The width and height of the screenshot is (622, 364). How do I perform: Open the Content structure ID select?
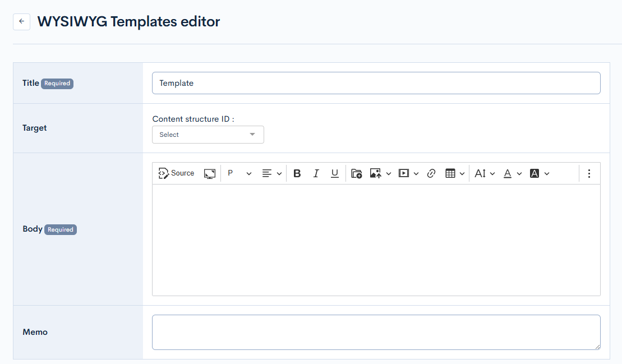[208, 135]
